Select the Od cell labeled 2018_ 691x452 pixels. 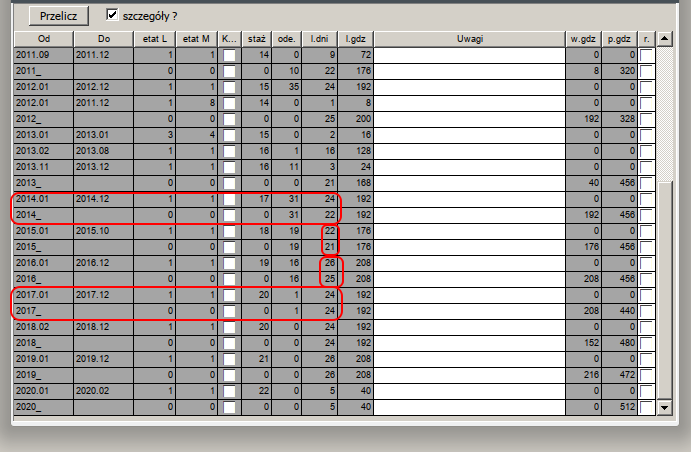[x=43, y=341]
